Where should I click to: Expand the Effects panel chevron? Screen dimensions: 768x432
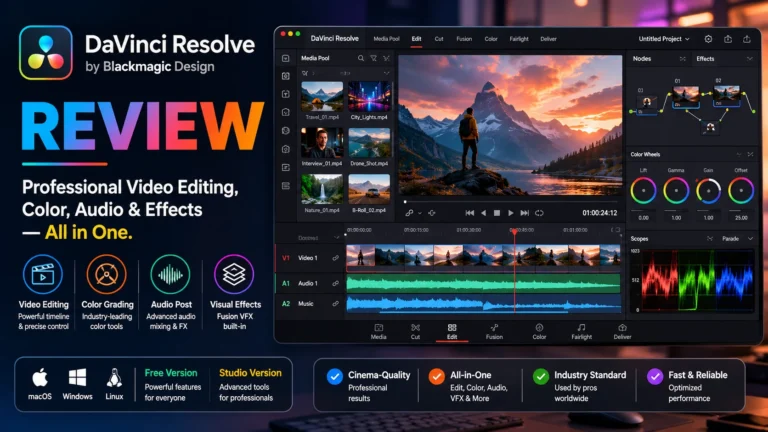coord(749,59)
